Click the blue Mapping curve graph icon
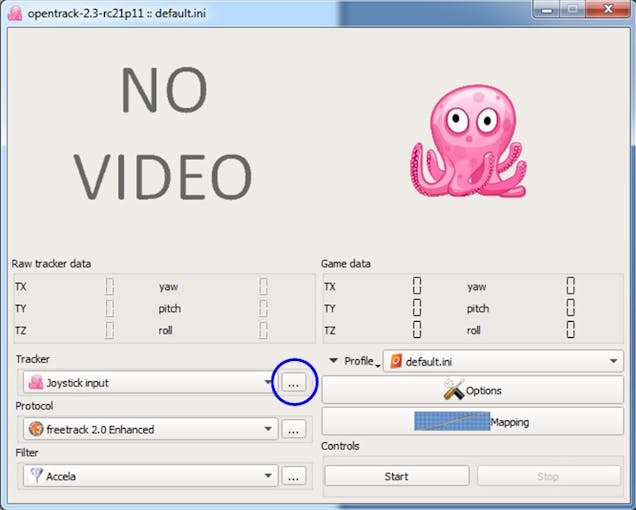 point(452,421)
